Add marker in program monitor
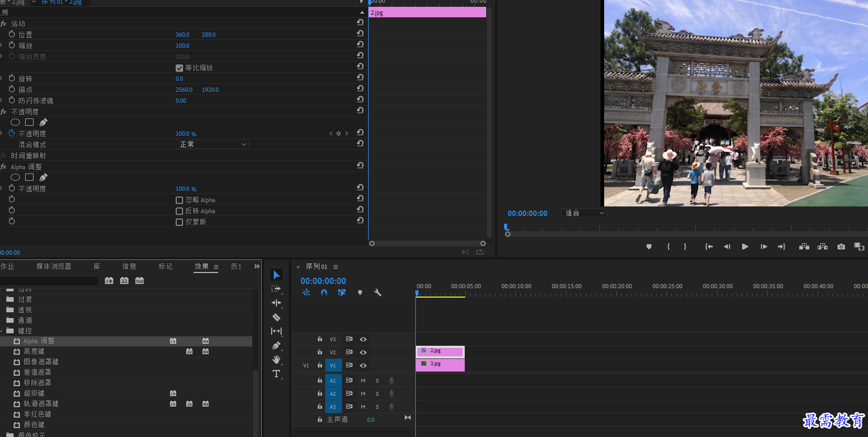868x437 pixels. pos(649,247)
